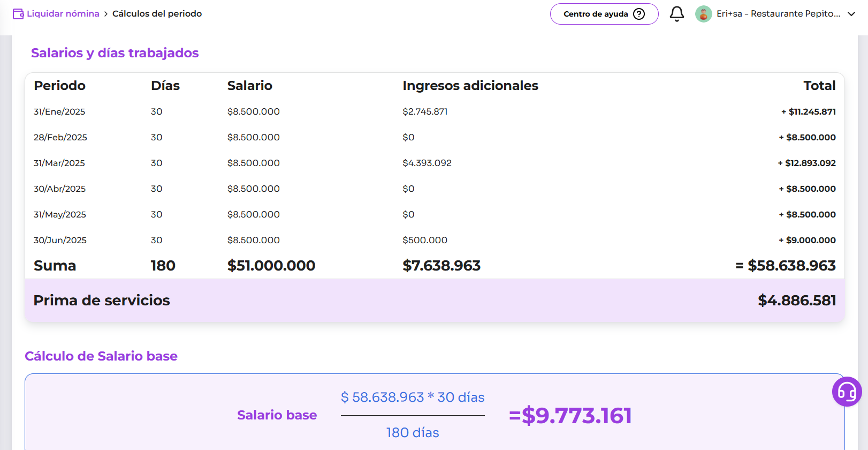Select the Cálculos del periodo breadcrumb

(x=157, y=14)
